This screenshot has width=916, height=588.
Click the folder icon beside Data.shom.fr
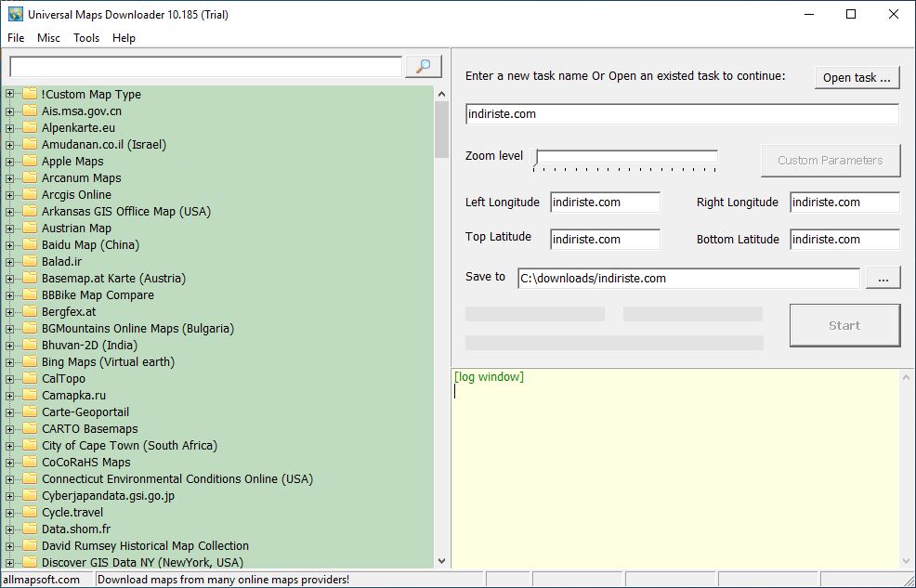29,529
